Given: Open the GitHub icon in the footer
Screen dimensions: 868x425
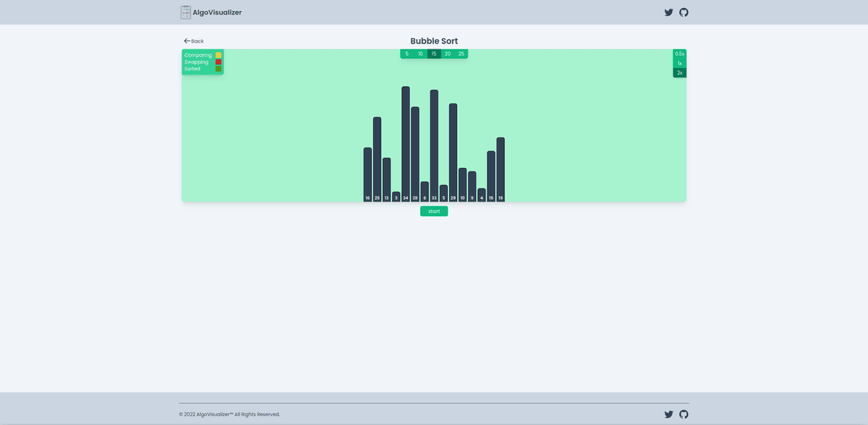Looking at the screenshot, I should pos(684,414).
